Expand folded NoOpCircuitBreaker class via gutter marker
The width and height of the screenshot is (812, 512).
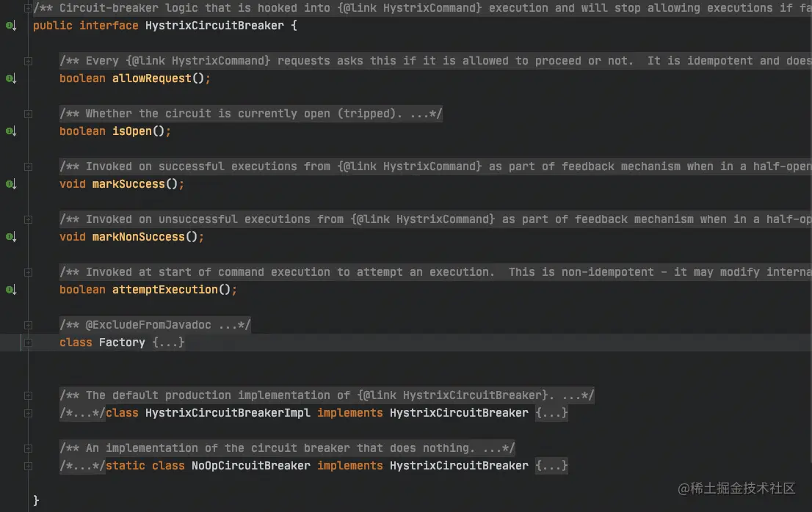point(28,466)
